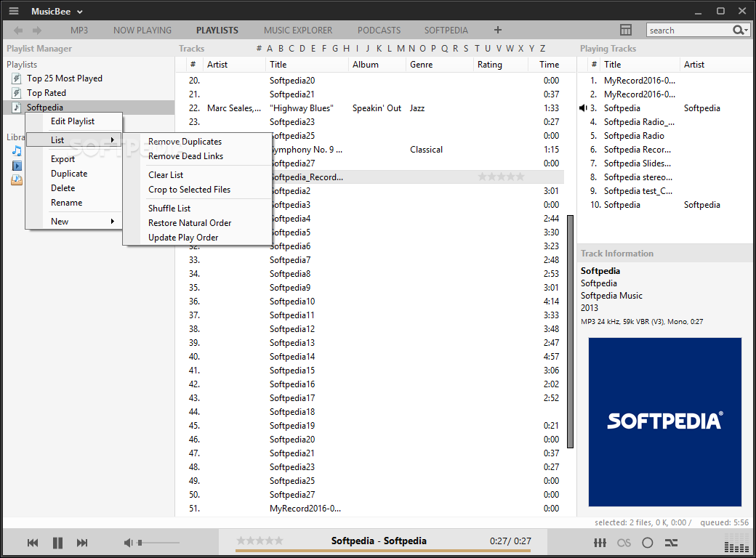Open the MUSIC EXPLORER tab
Screen dimensions: 756x558
[298, 31]
